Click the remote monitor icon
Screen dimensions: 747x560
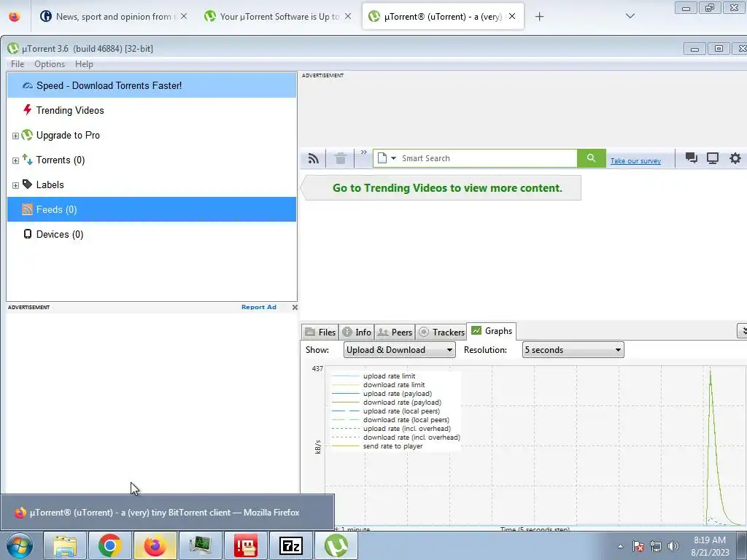click(713, 158)
